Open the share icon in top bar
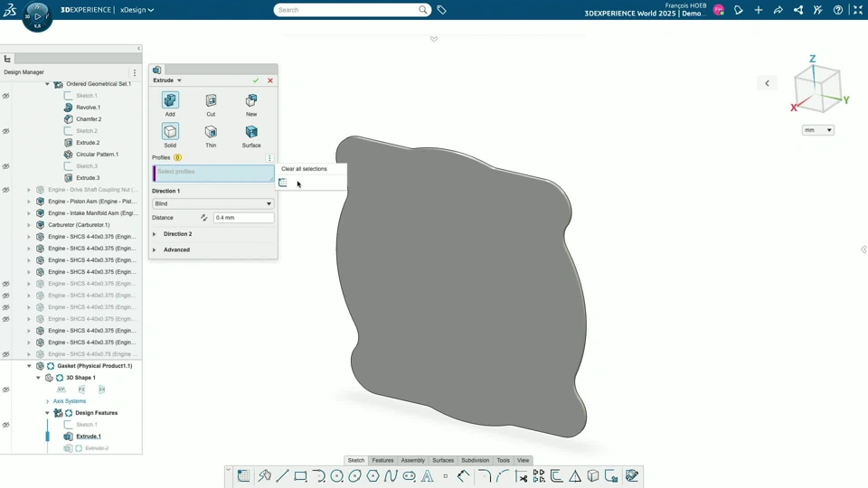The width and height of the screenshot is (868, 488). [798, 10]
